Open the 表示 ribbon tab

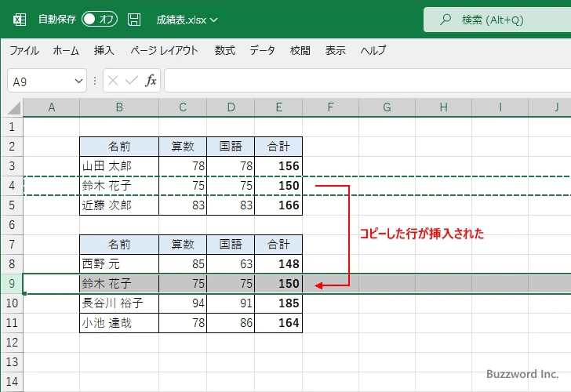pos(336,50)
